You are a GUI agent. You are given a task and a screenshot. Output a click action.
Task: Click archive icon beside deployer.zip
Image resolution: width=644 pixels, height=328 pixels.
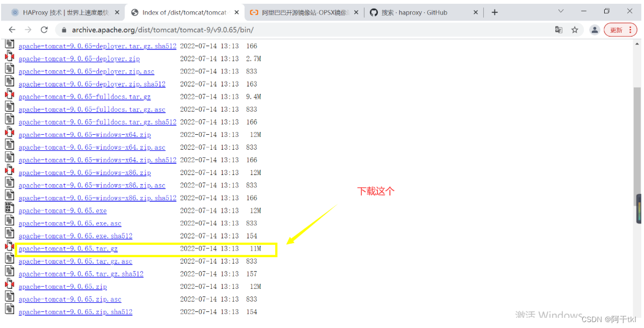pyautogui.click(x=10, y=56)
